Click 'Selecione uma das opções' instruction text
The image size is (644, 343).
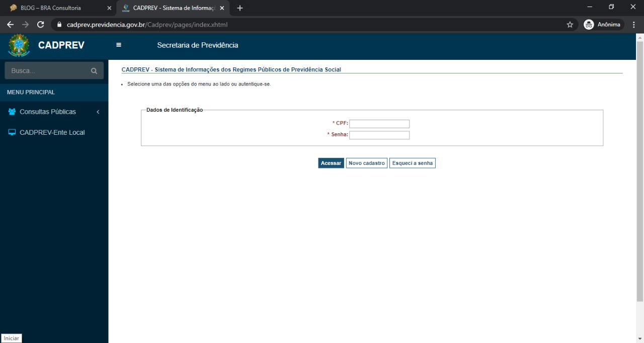[199, 84]
